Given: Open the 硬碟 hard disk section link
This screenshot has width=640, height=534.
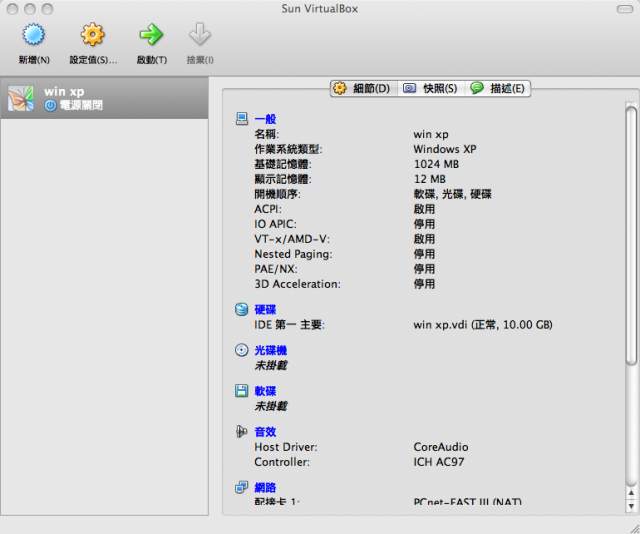Looking at the screenshot, I should click(265, 310).
